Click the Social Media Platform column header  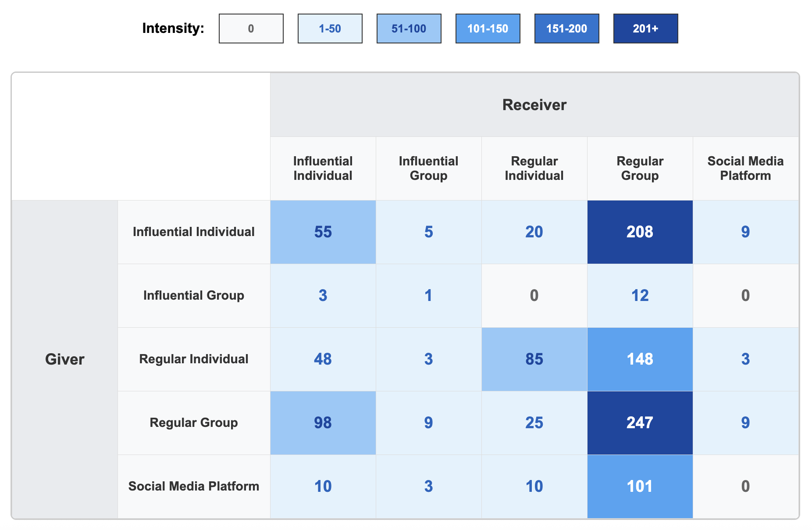click(745, 168)
